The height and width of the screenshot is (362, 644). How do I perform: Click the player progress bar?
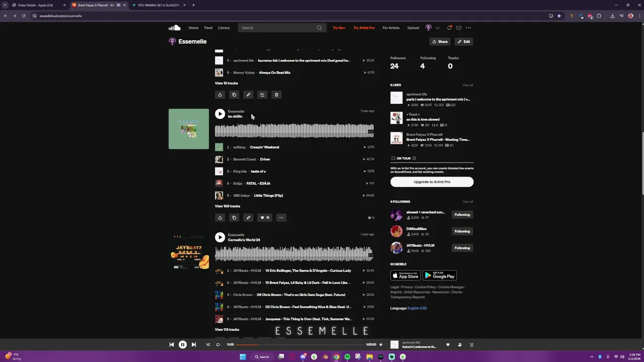coord(300,344)
